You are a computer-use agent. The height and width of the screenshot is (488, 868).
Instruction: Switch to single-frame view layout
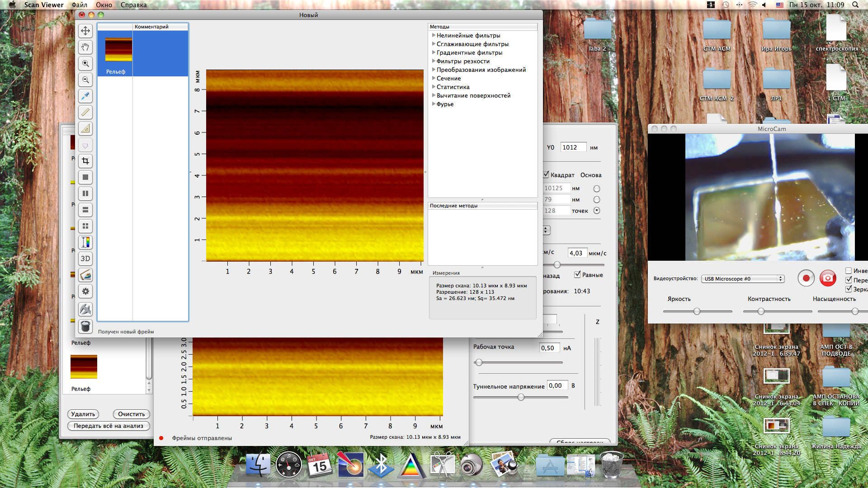[x=85, y=177]
